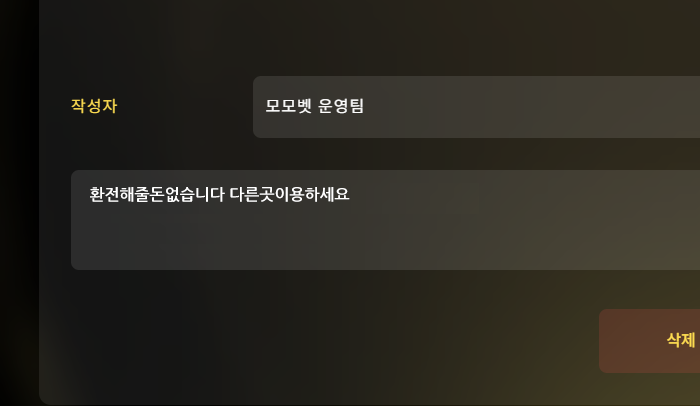Click the bottom-left rounded corner of the panel

(45, 399)
